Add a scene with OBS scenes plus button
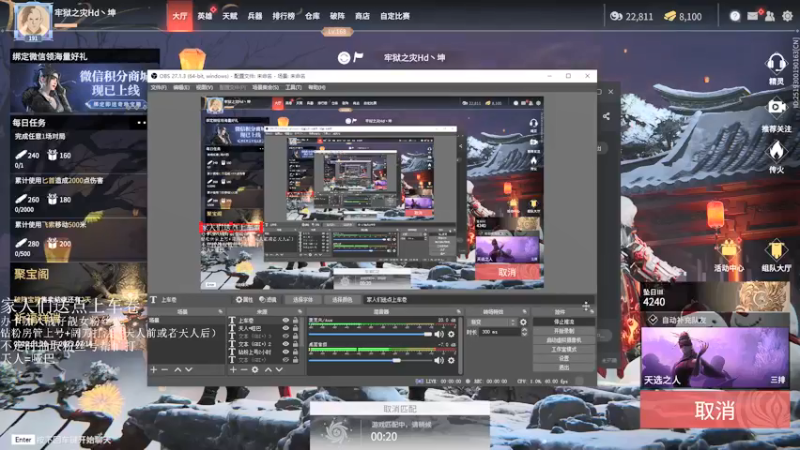The width and height of the screenshot is (800, 450). [154, 369]
